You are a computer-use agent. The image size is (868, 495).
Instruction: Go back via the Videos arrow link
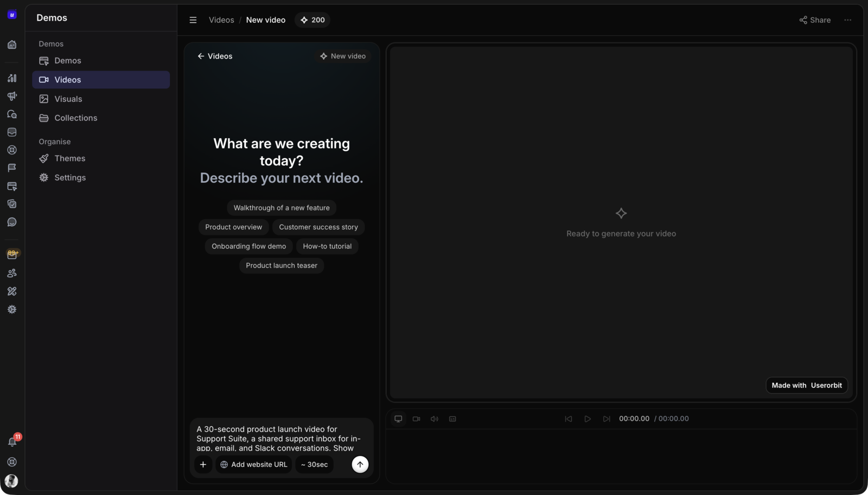pos(215,56)
